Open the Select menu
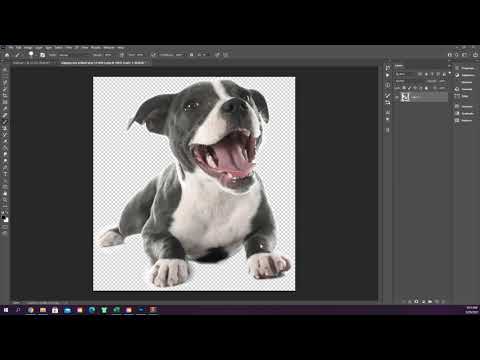The image size is (480, 360). [59, 48]
